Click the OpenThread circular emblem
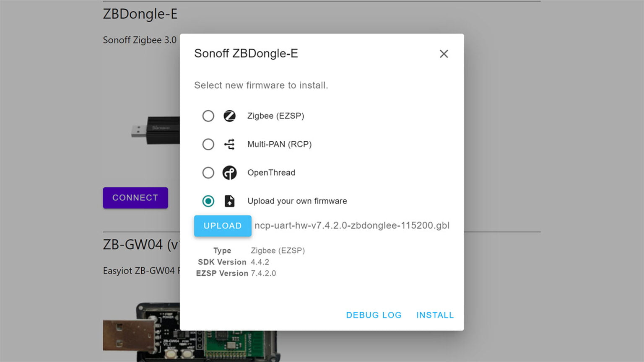The width and height of the screenshot is (644, 362). point(230,173)
